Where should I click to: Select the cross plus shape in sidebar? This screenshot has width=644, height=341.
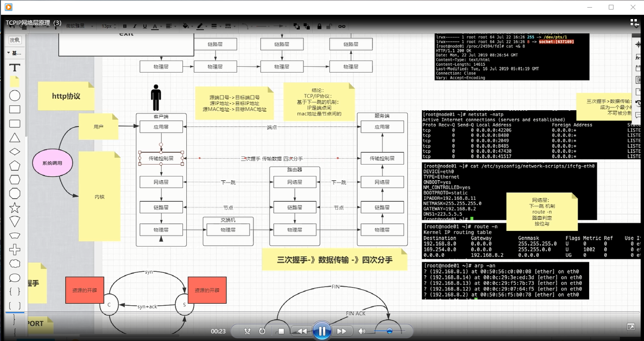(15, 249)
